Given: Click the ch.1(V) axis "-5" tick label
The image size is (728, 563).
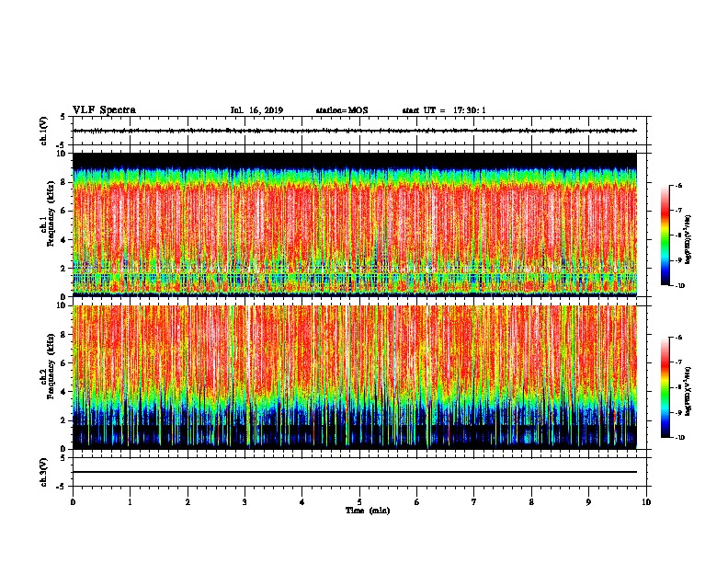Looking at the screenshot, I should coord(62,145).
